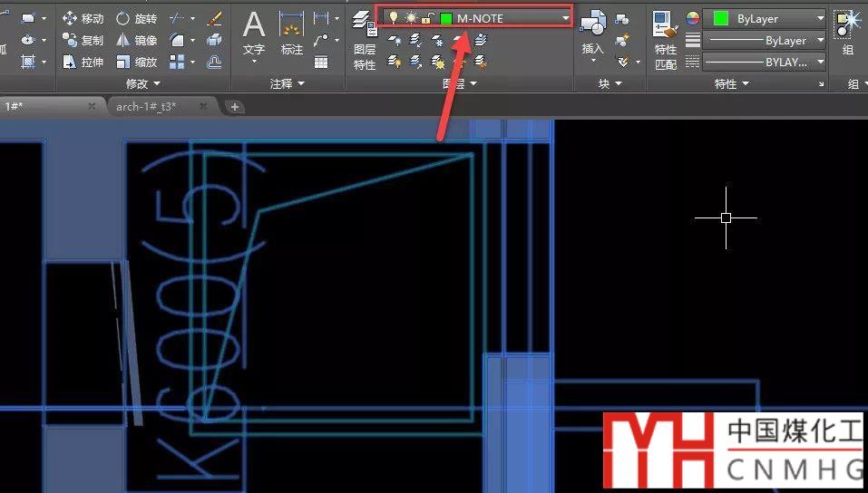This screenshot has width=868, height=493.
Task: Open a new drawing tab with plus
Action: click(235, 107)
